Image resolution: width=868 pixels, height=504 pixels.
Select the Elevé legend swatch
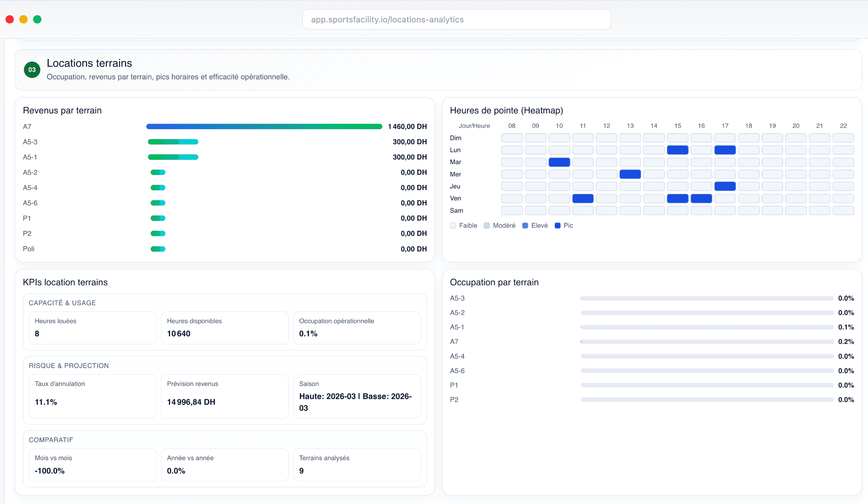[x=526, y=225]
